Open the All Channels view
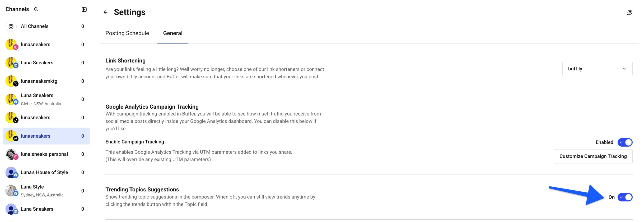 coord(35,26)
